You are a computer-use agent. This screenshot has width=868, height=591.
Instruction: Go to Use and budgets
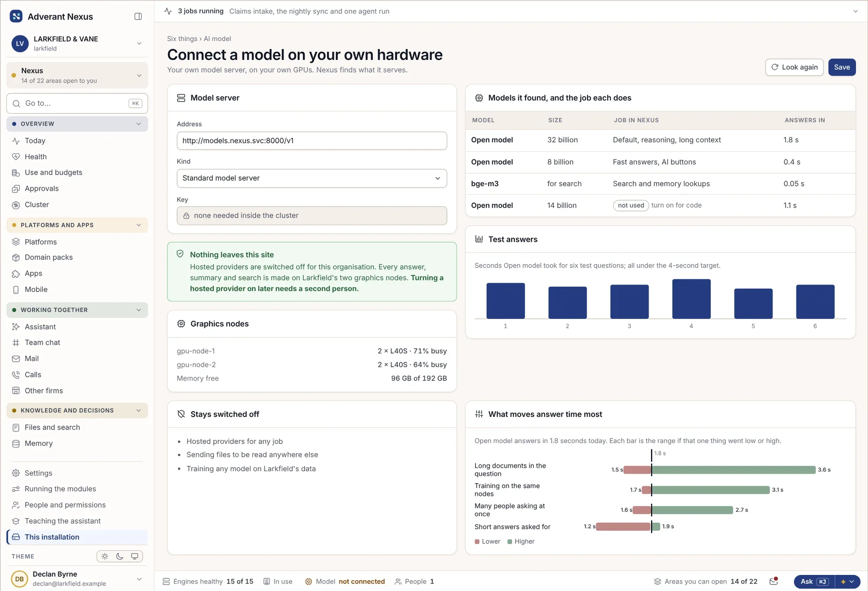(x=77, y=172)
